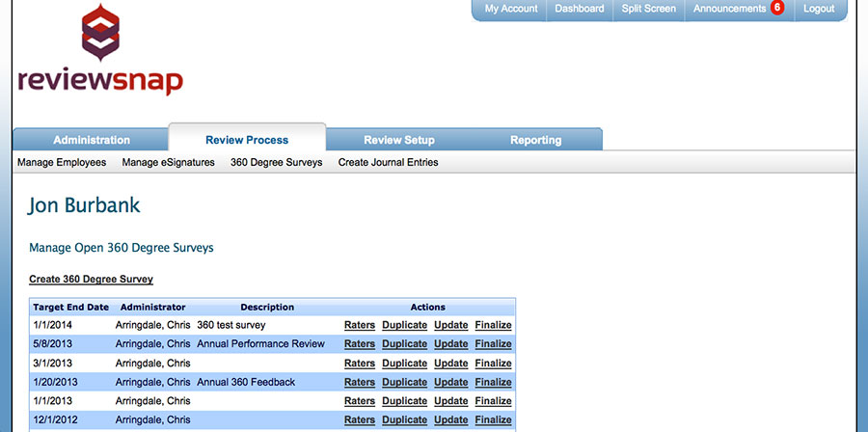Duplicate the 360 test survey

click(404, 325)
